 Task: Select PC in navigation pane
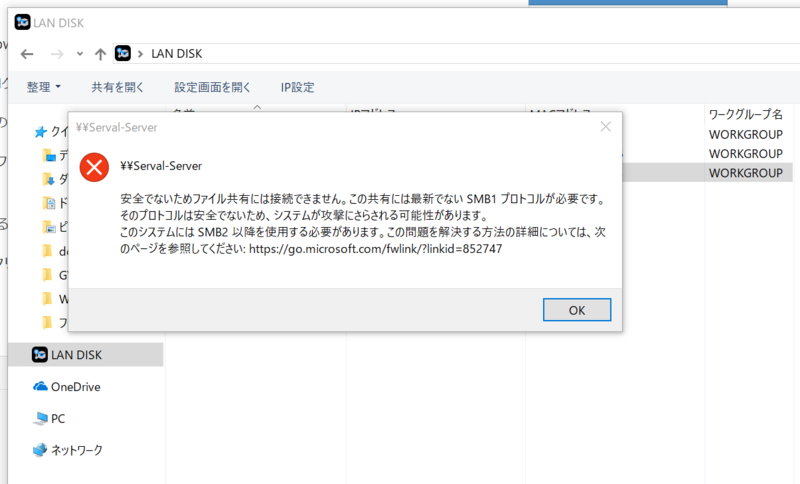pyautogui.click(x=58, y=419)
